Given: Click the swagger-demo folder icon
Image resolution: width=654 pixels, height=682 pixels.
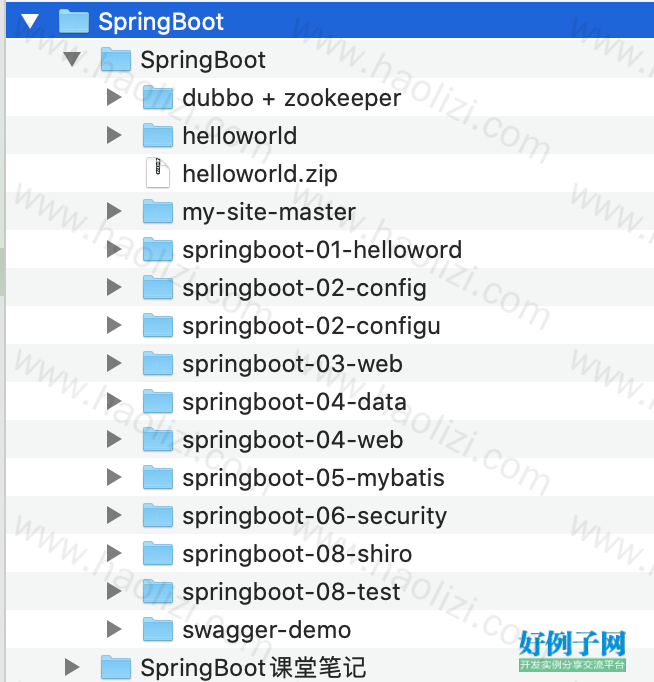Looking at the screenshot, I should (158, 629).
